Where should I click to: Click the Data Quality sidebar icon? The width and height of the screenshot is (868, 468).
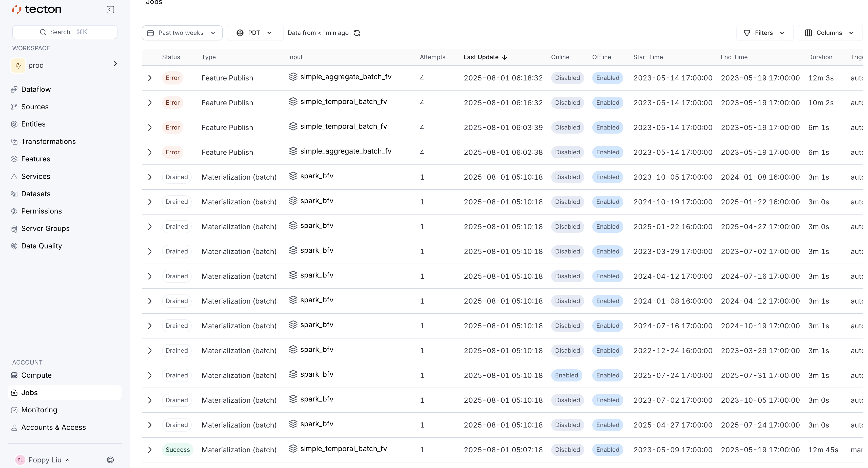click(x=14, y=246)
